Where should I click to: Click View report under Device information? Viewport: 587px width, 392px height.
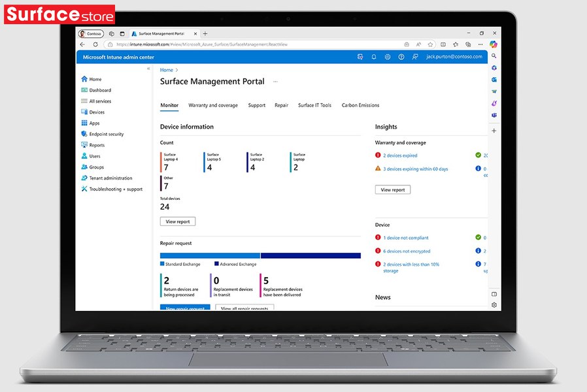pos(178,221)
